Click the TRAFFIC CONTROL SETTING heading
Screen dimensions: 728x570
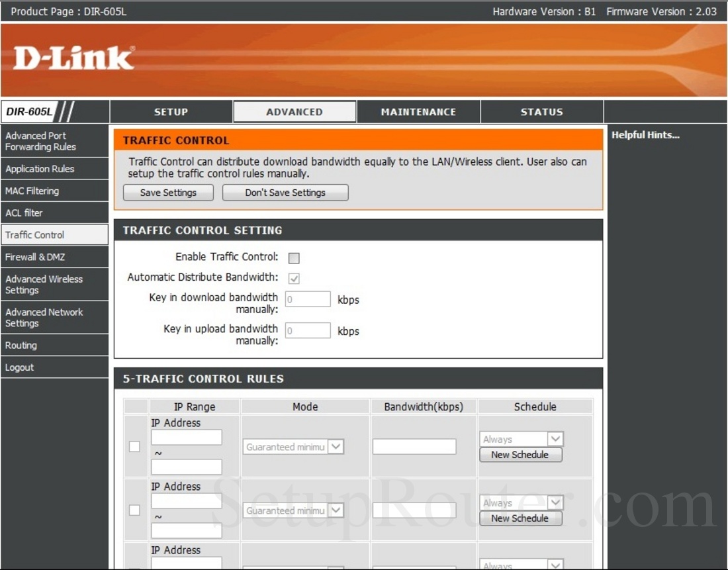[203, 230]
